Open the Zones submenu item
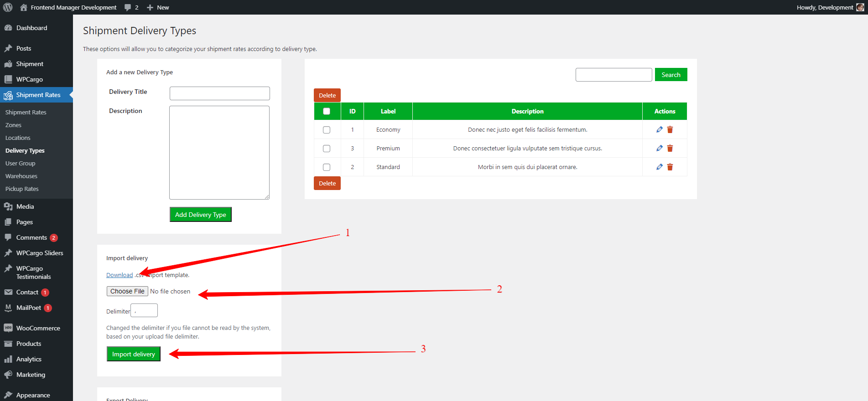The image size is (868, 401). coord(13,125)
